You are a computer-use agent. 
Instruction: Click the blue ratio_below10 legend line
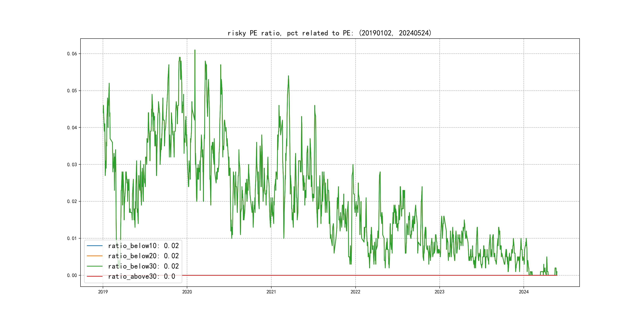coord(94,246)
